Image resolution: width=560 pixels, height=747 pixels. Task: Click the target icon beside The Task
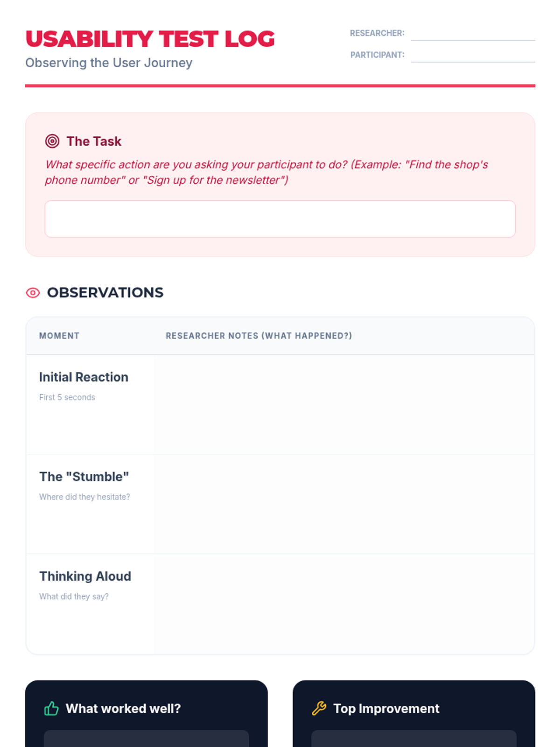coord(52,141)
